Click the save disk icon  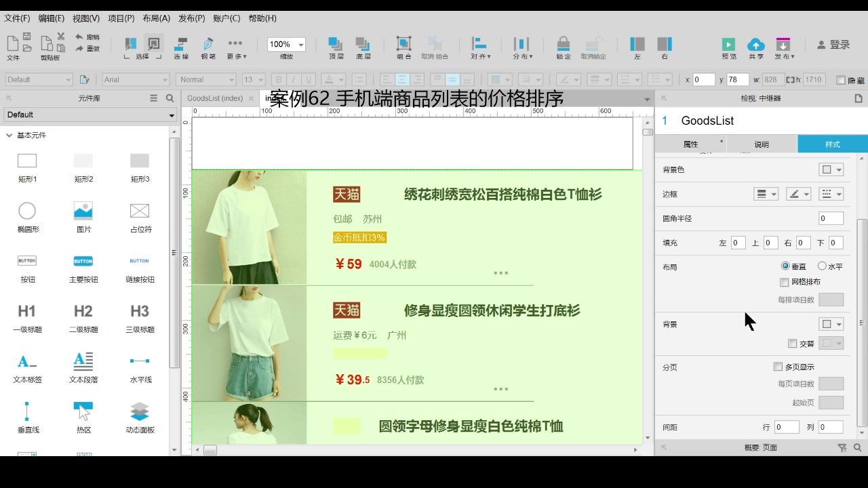coord(27,36)
